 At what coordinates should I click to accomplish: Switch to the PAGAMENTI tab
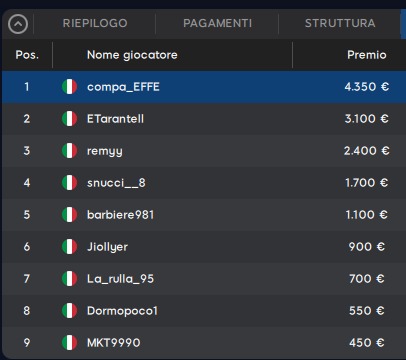[217, 23]
